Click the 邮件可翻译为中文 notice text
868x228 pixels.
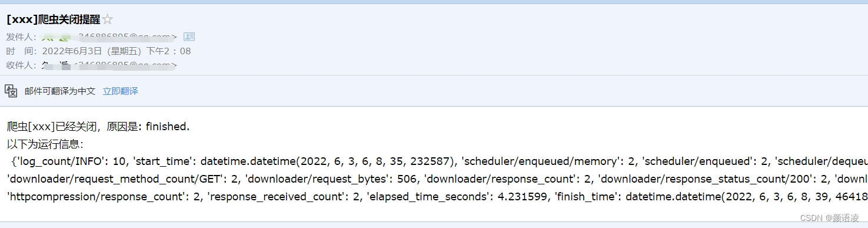click(60, 91)
